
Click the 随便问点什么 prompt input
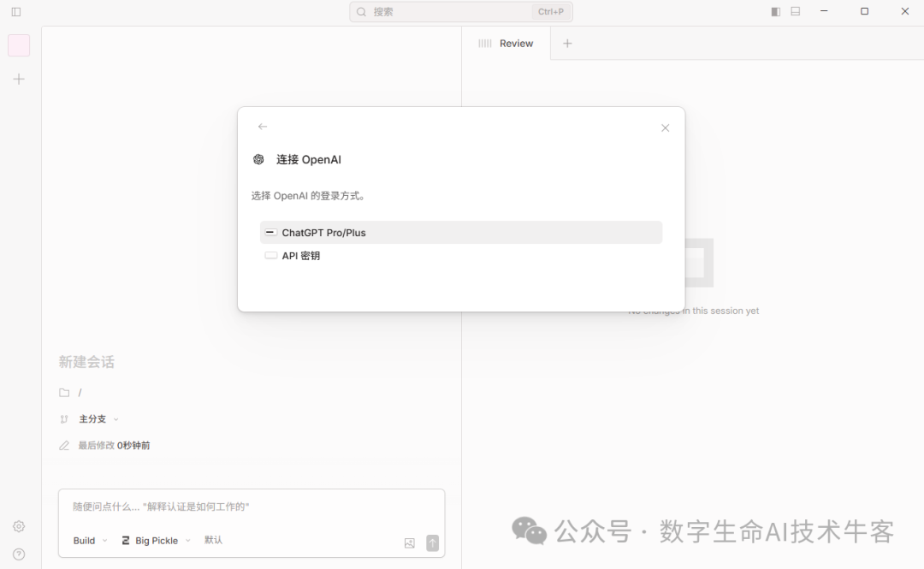[251, 507]
